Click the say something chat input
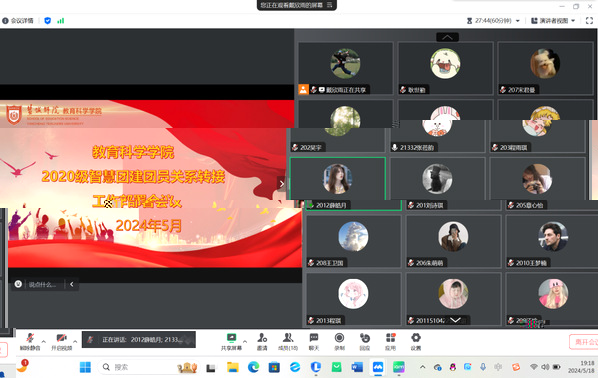 [x=42, y=284]
